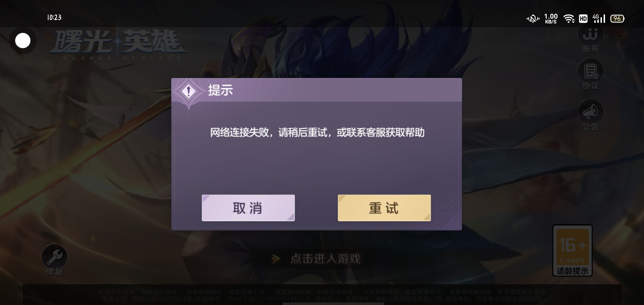644x305 pixels.
Task: Tap the battery 96 indicator
Action: click(x=617, y=19)
